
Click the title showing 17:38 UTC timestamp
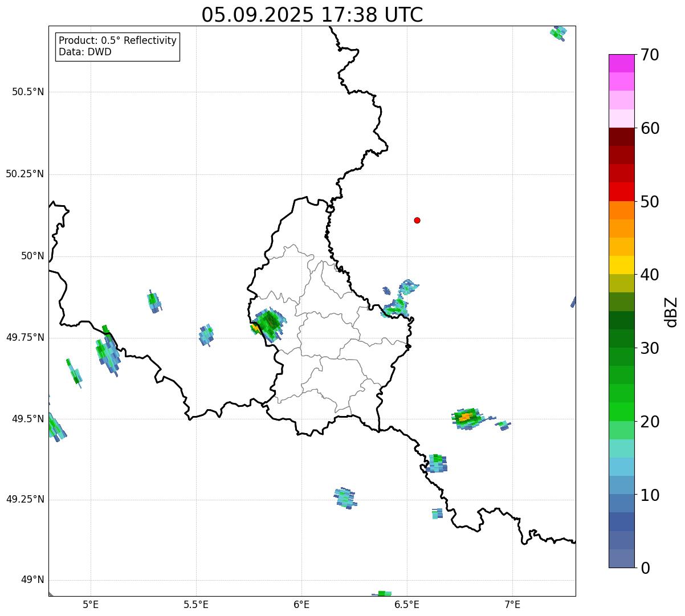coord(312,15)
